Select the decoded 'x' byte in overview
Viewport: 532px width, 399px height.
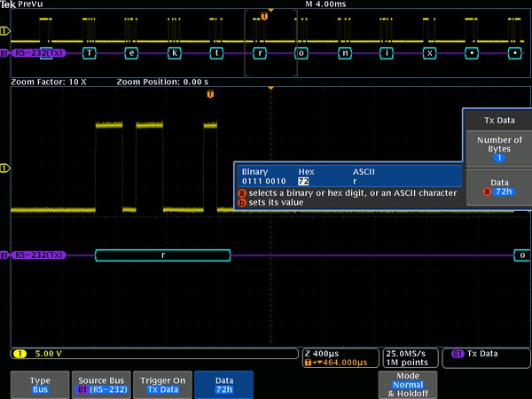430,53
